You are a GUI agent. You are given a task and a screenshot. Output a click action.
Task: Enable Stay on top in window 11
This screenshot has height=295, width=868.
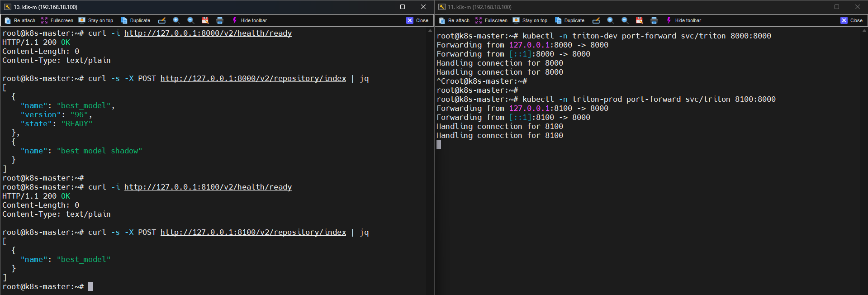(530, 20)
